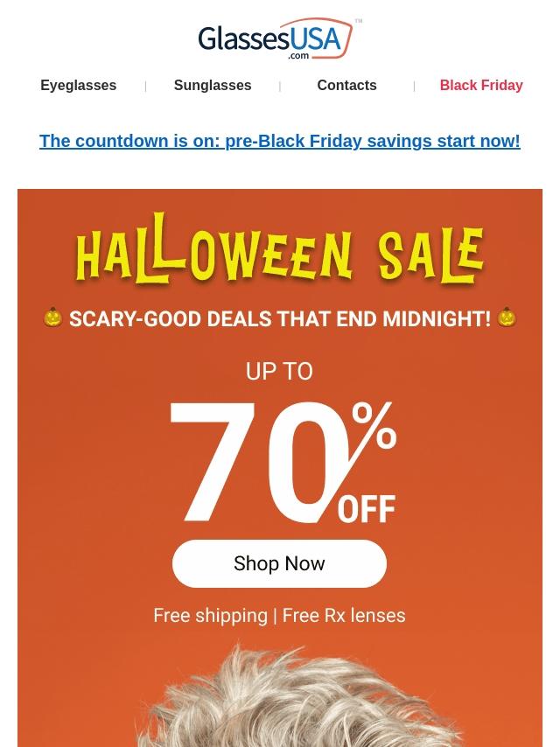The height and width of the screenshot is (747, 560).
Task: Select the red Black Friday link
Action: tap(481, 86)
